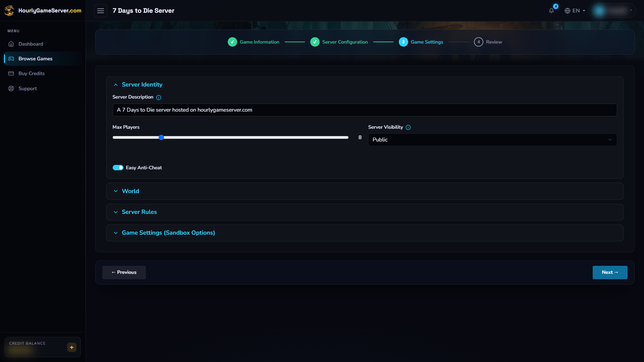Open the hamburger menu toggle

pyautogui.click(x=101, y=11)
